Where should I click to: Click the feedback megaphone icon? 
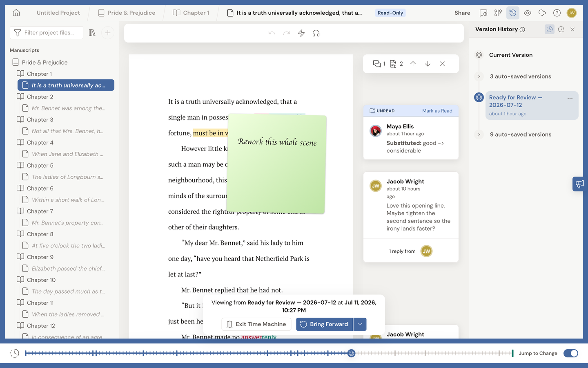[x=580, y=184]
